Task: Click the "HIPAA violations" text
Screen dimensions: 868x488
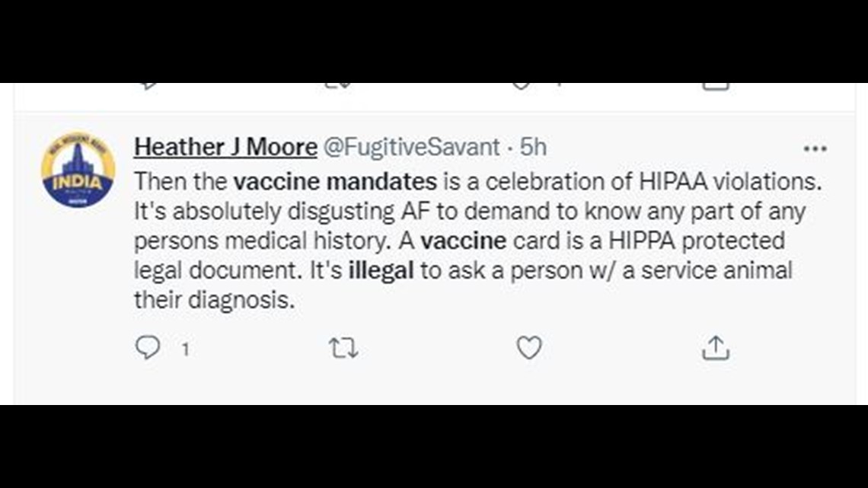Action: click(x=730, y=181)
